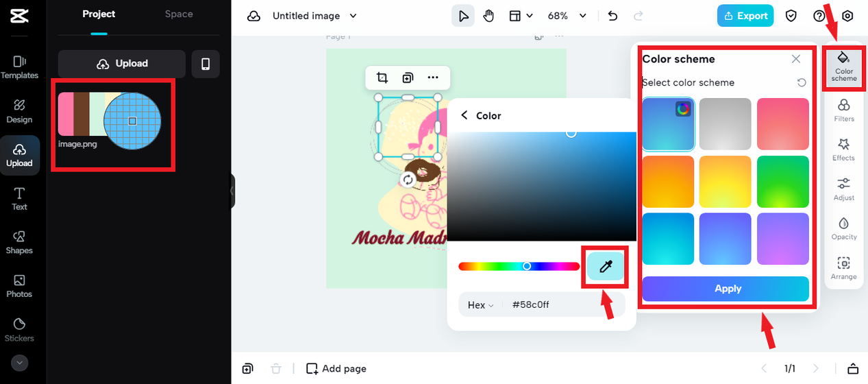Close the Color scheme panel
Image resolution: width=868 pixels, height=384 pixels.
(796, 59)
